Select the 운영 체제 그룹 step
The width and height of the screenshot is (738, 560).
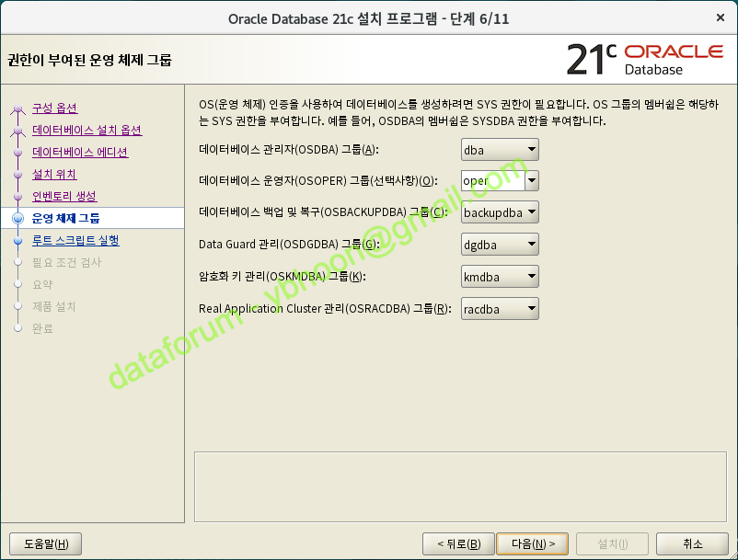pos(65,219)
